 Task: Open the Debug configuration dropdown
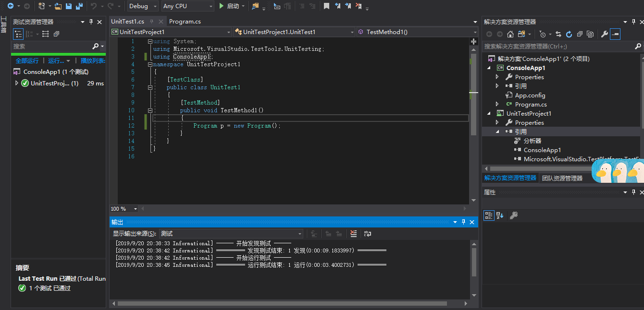click(x=143, y=6)
